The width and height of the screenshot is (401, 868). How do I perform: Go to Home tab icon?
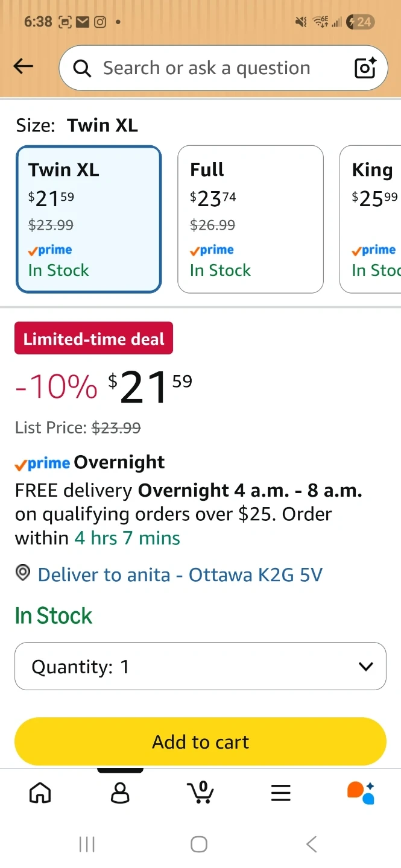pos(40,792)
